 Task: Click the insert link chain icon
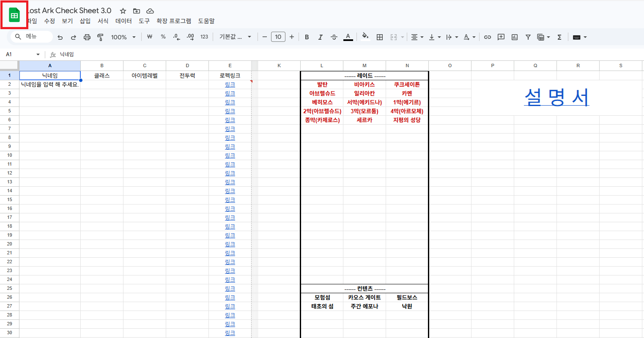point(488,37)
